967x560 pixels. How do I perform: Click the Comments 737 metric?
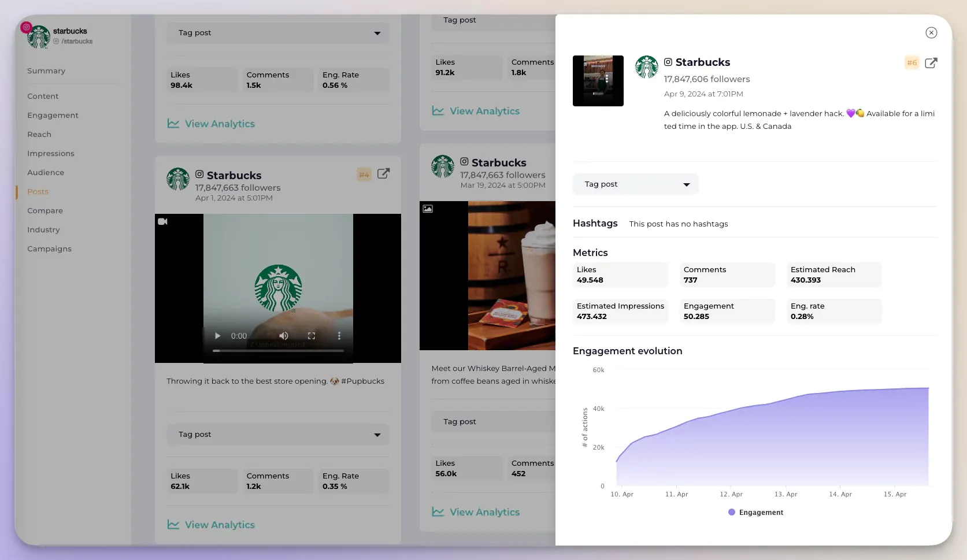[727, 275]
